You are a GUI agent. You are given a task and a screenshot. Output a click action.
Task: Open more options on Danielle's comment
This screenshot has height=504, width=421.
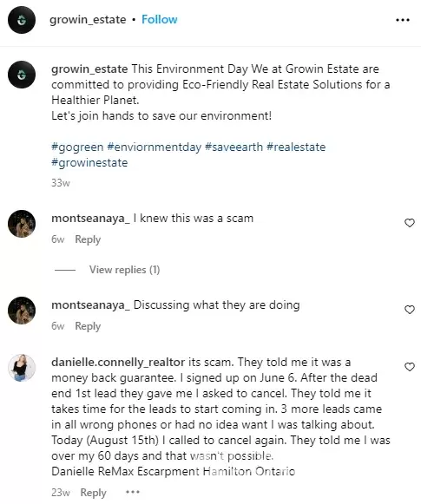[133, 492]
